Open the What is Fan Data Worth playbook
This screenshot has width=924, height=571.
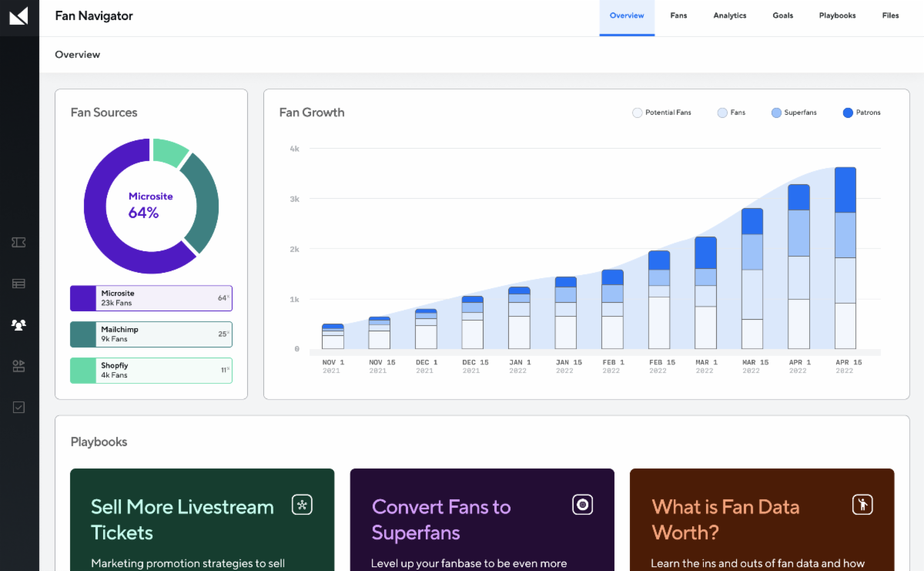(x=762, y=519)
